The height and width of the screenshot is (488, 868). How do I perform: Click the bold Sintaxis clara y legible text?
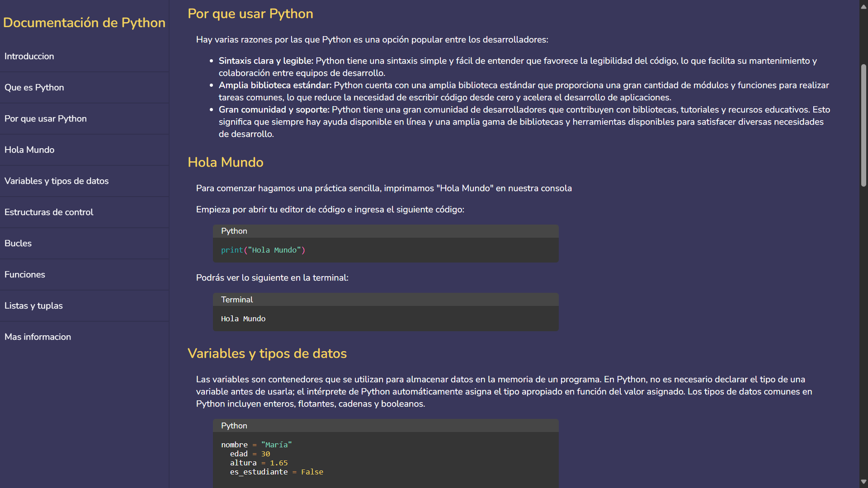[266, 61]
